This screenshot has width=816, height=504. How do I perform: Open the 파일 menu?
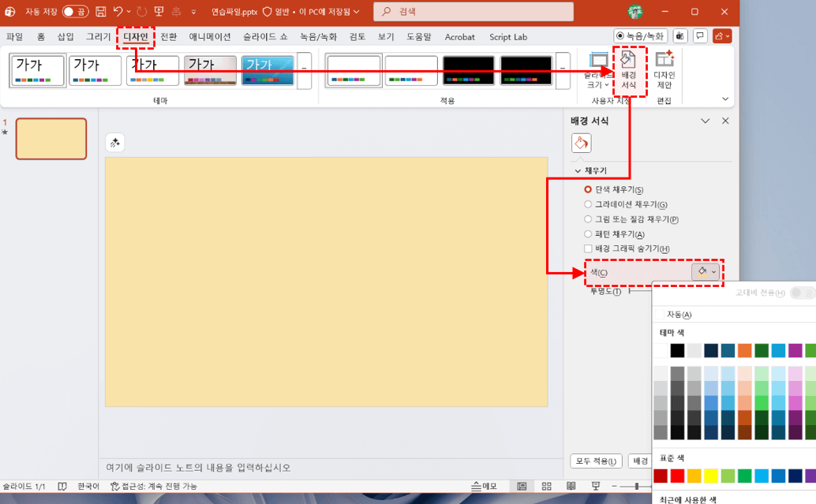16,36
